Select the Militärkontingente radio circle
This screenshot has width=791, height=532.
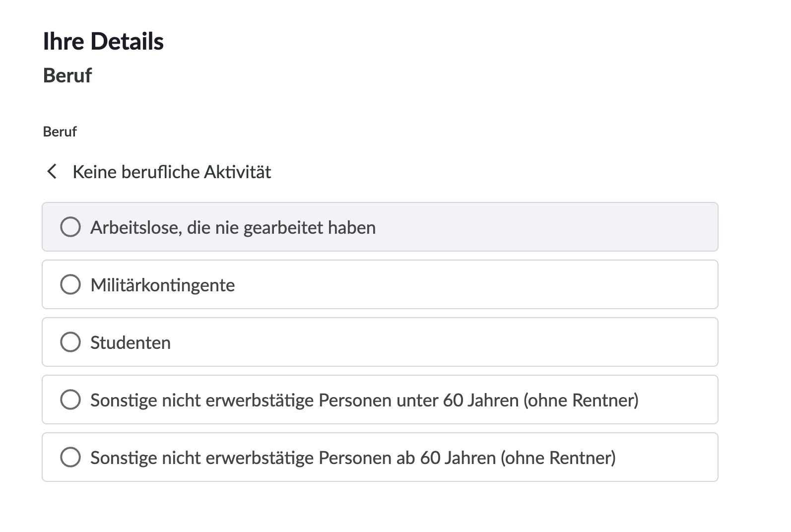point(70,284)
